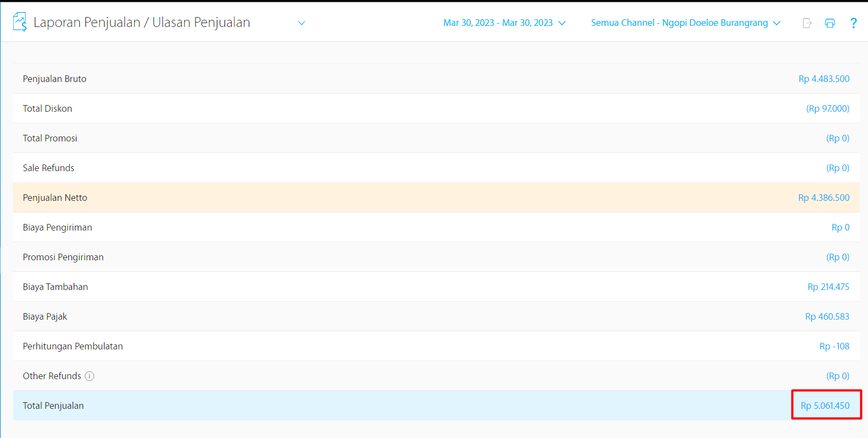Click the export report icon
The width and height of the screenshot is (868, 438).
coord(807,23)
